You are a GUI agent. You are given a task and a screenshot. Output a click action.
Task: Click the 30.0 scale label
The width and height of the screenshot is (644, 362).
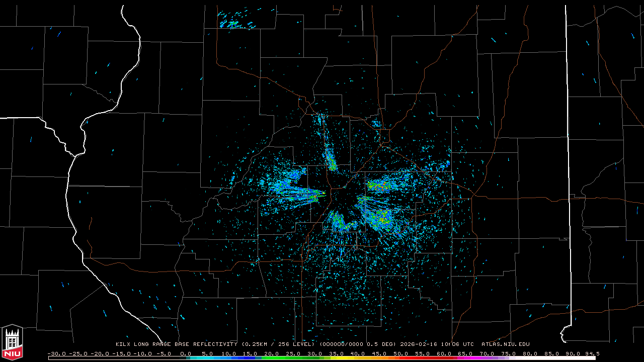click(x=315, y=353)
